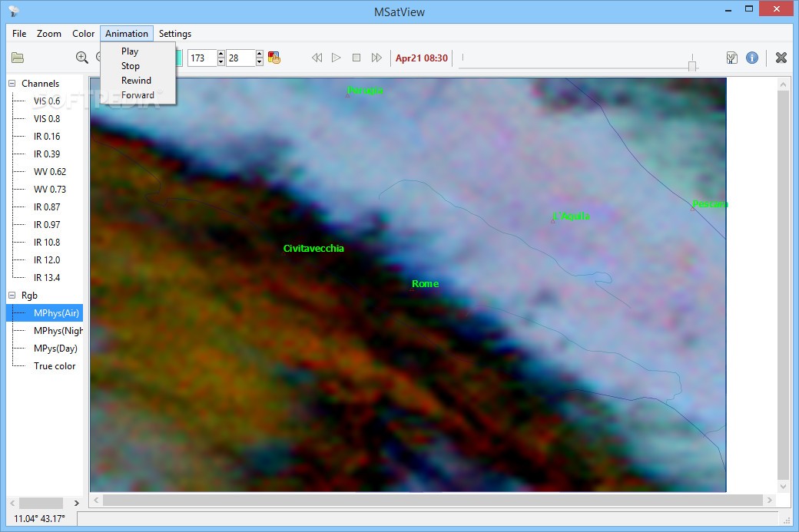The width and height of the screenshot is (799, 532).
Task: Open the Color menu
Action: point(83,34)
